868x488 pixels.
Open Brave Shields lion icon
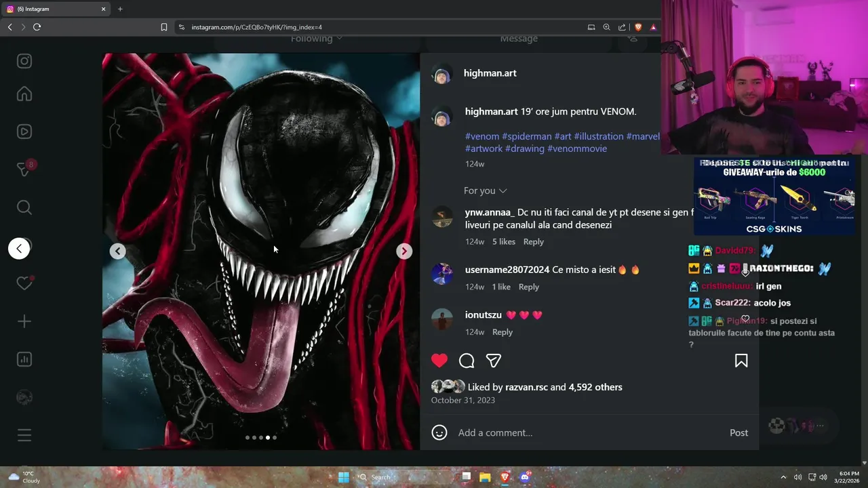tap(638, 27)
